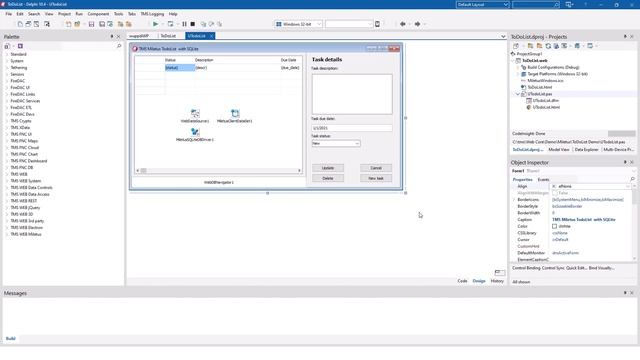The width and height of the screenshot is (640, 360).
Task: Click the Pause toolbar button
Action: click(184, 24)
